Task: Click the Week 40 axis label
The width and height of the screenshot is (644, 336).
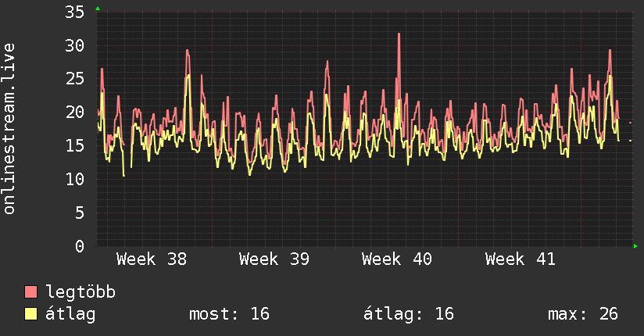Action: (397, 259)
